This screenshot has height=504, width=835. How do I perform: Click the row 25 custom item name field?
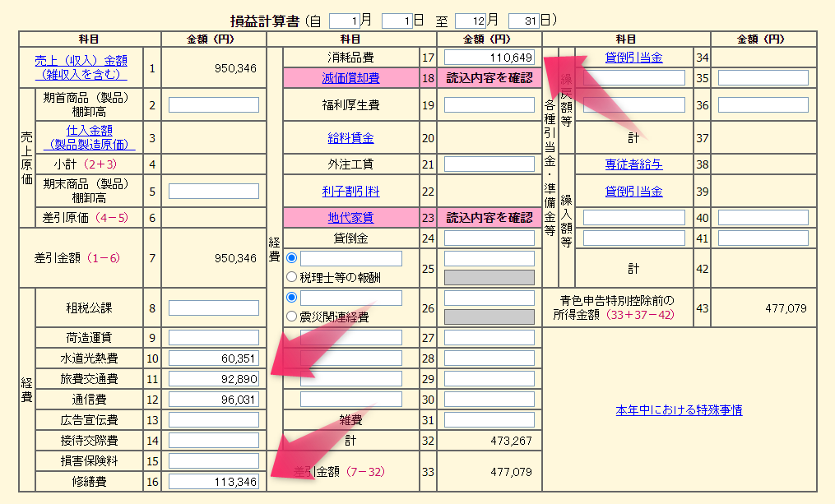(351, 259)
